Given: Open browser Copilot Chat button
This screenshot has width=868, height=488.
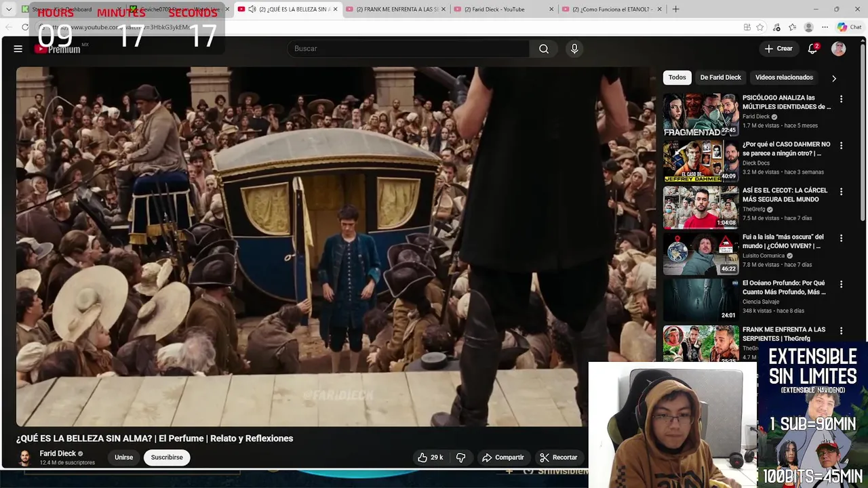Looking at the screenshot, I should [x=850, y=27].
